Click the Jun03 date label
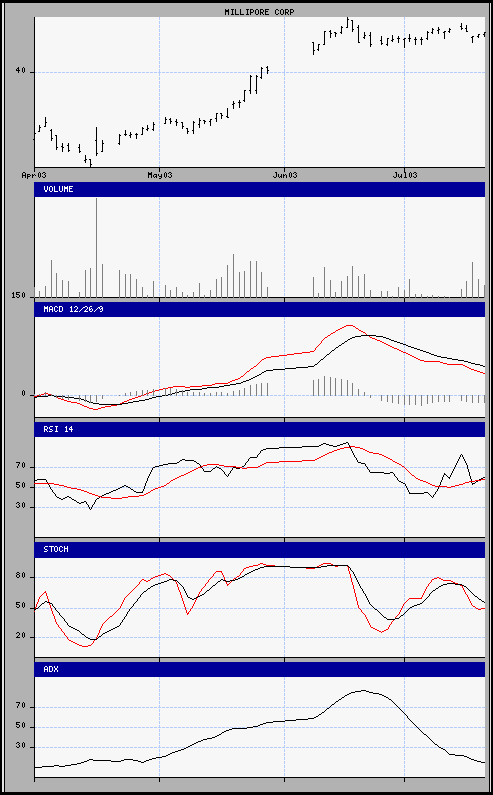 [x=285, y=175]
